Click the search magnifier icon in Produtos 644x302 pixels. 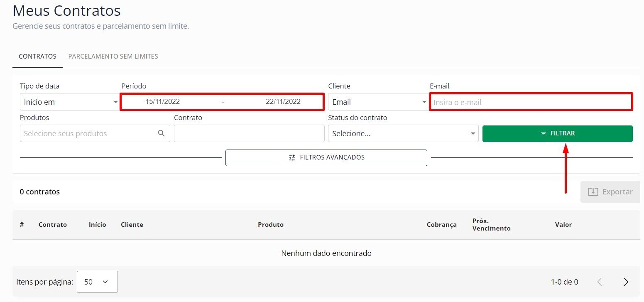(162, 133)
